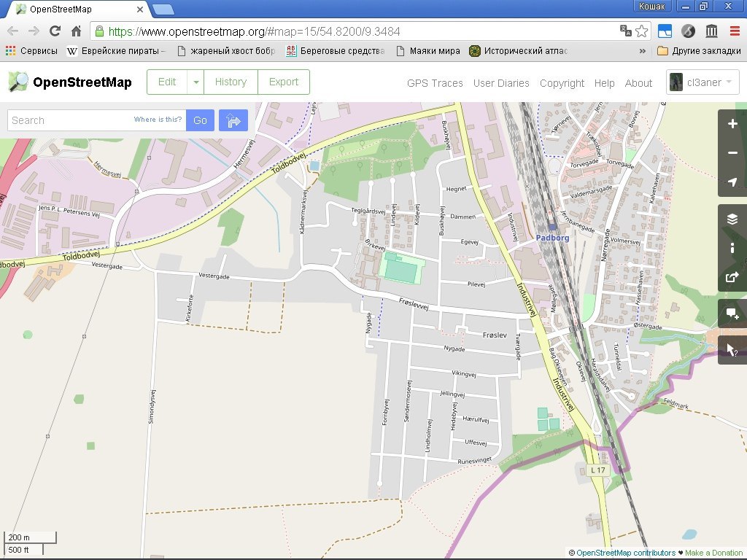The image size is (747, 560).
Task: Open the map key info panel
Action: [732, 248]
